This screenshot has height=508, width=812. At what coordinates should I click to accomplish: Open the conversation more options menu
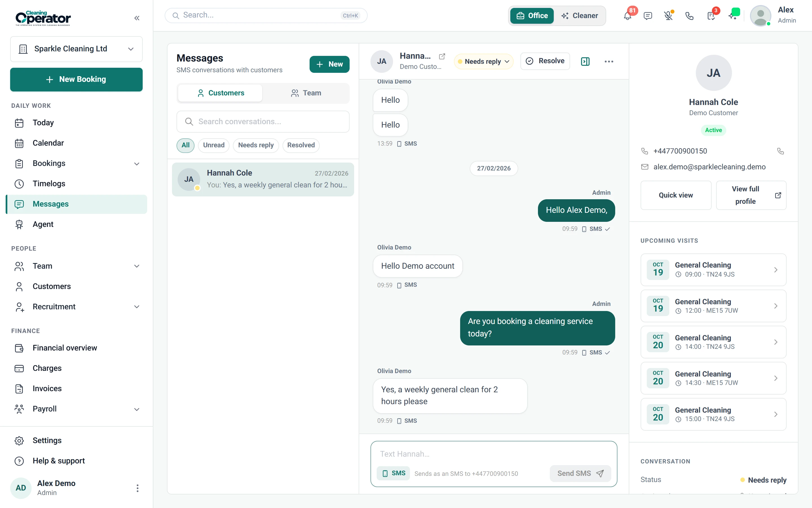(x=609, y=61)
